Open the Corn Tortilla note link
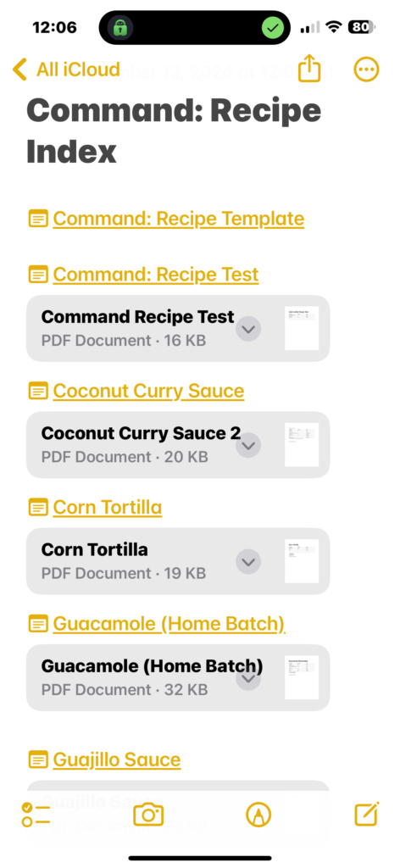 click(108, 507)
